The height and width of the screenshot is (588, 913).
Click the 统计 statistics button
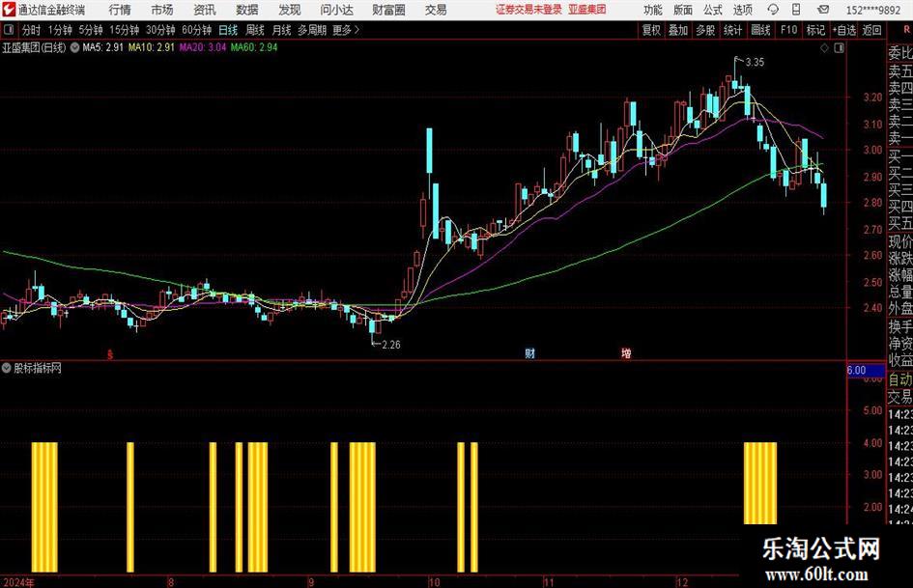tap(732, 30)
